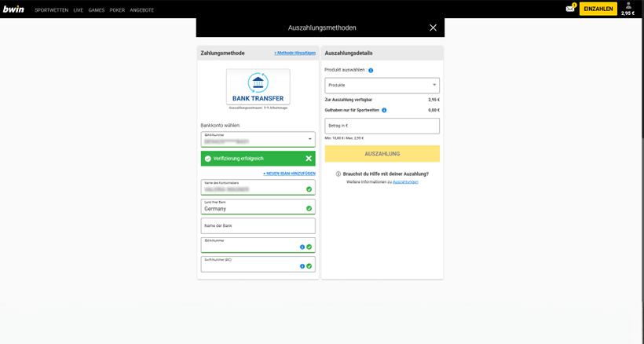The width and height of the screenshot is (644, 344).
Task: Click the info icon in IBAN-Nummer field
Action: coord(302,247)
